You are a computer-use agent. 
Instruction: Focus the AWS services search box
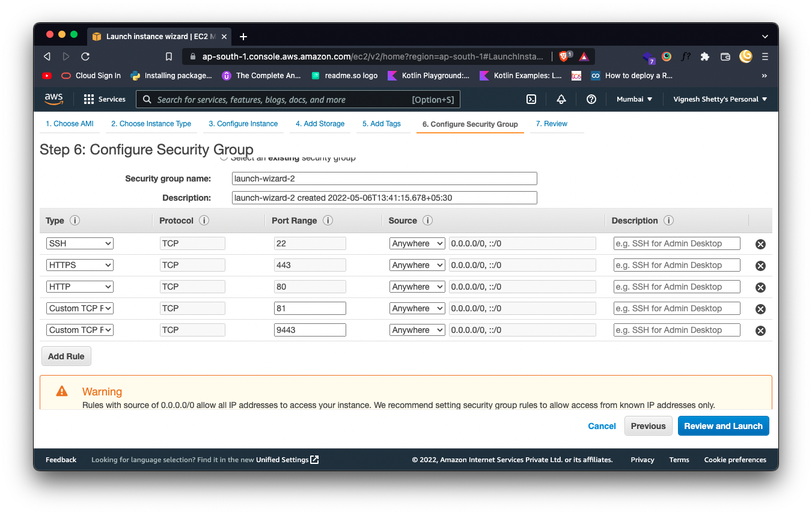click(x=298, y=100)
